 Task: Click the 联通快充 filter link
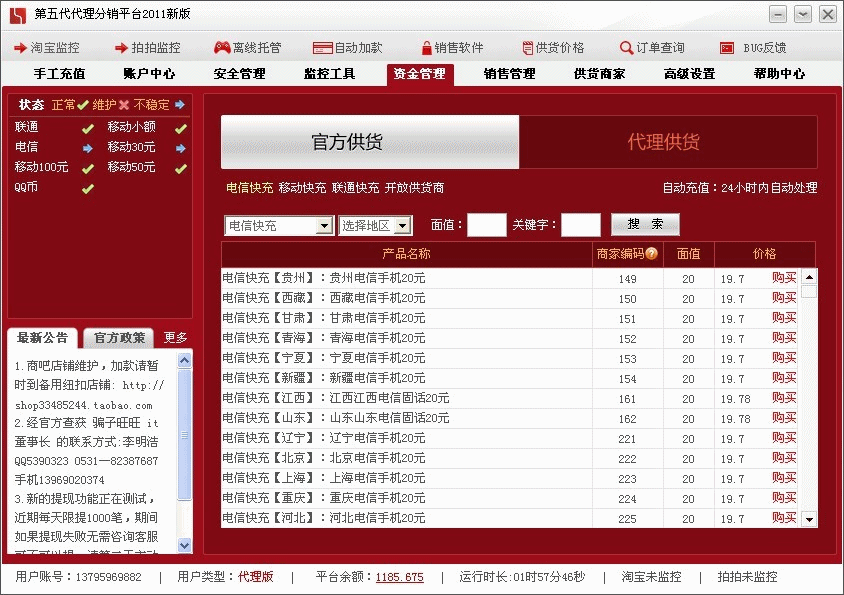(355, 188)
